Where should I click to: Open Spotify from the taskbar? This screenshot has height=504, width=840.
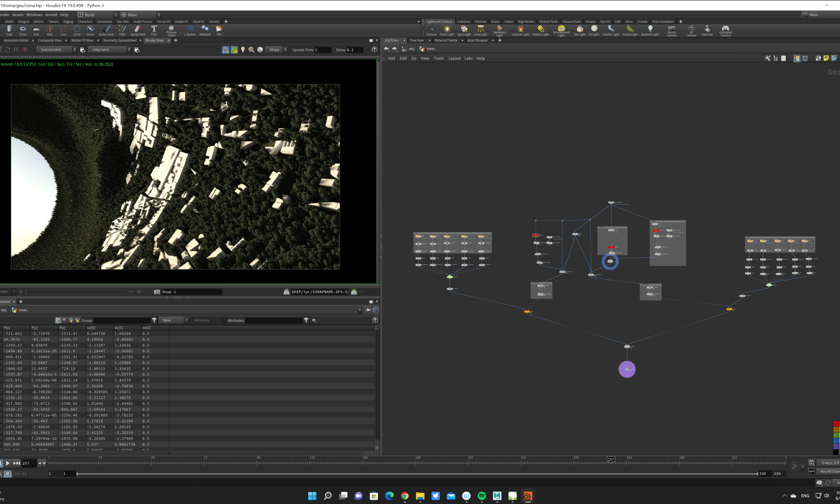(482, 496)
